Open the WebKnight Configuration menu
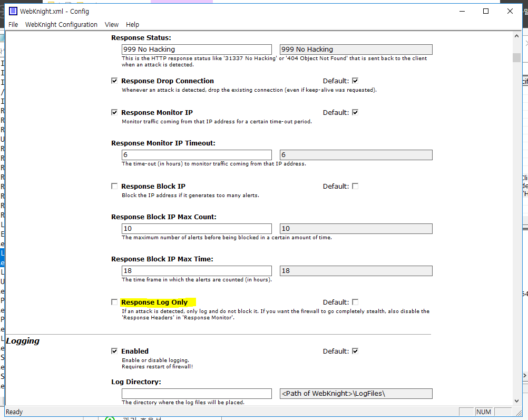 61,25
